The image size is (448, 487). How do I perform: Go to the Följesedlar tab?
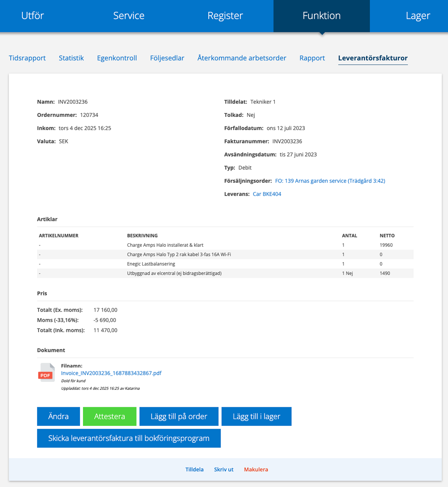click(x=167, y=58)
